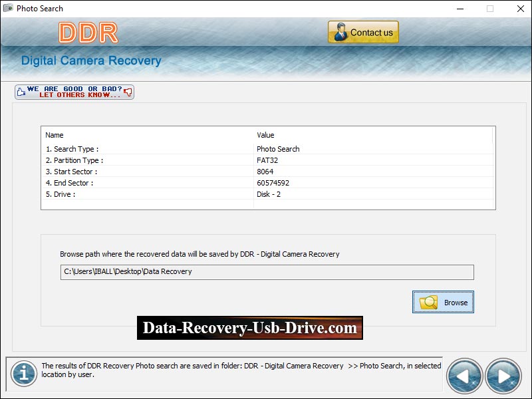Focus the recovered data save path field
The height and width of the screenshot is (399, 532).
click(x=267, y=272)
